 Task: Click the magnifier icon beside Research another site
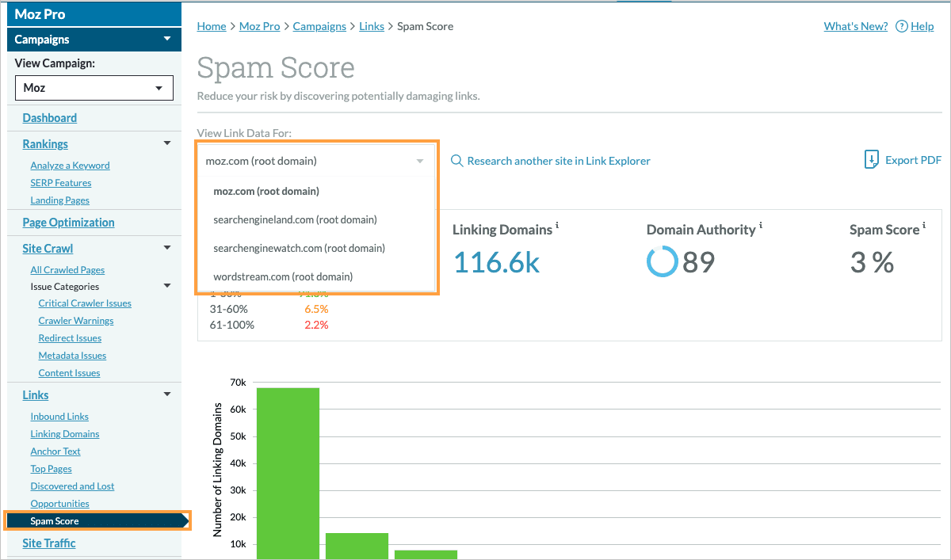coord(456,161)
